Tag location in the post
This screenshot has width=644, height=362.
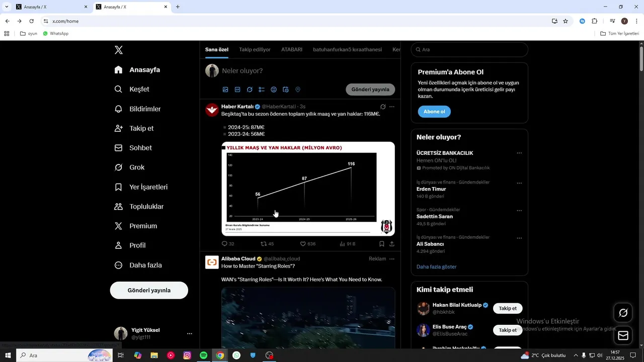coord(298,89)
